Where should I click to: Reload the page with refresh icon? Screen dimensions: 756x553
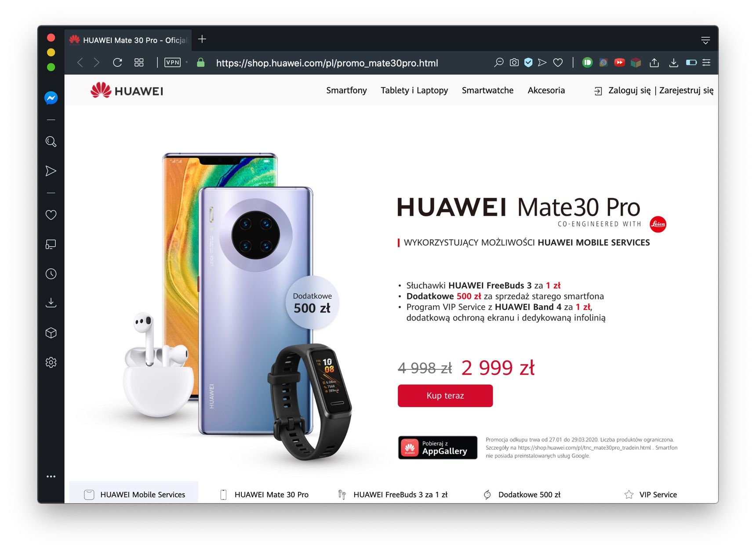pos(117,62)
